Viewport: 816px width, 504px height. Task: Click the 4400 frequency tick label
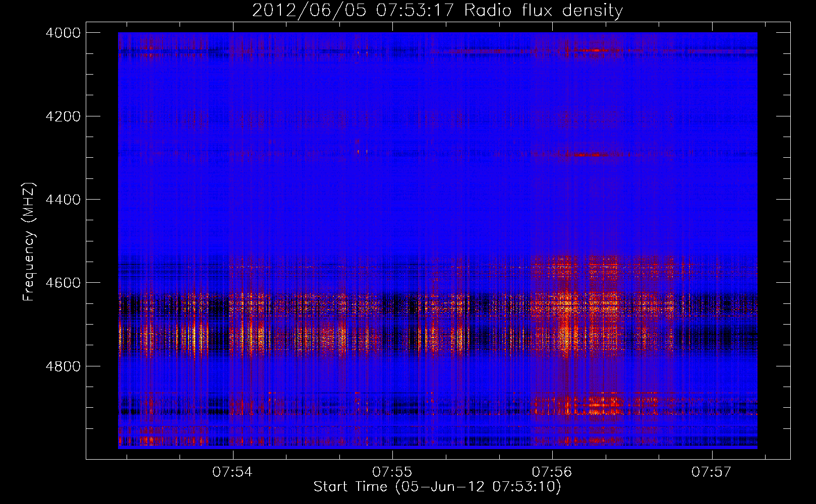point(63,200)
